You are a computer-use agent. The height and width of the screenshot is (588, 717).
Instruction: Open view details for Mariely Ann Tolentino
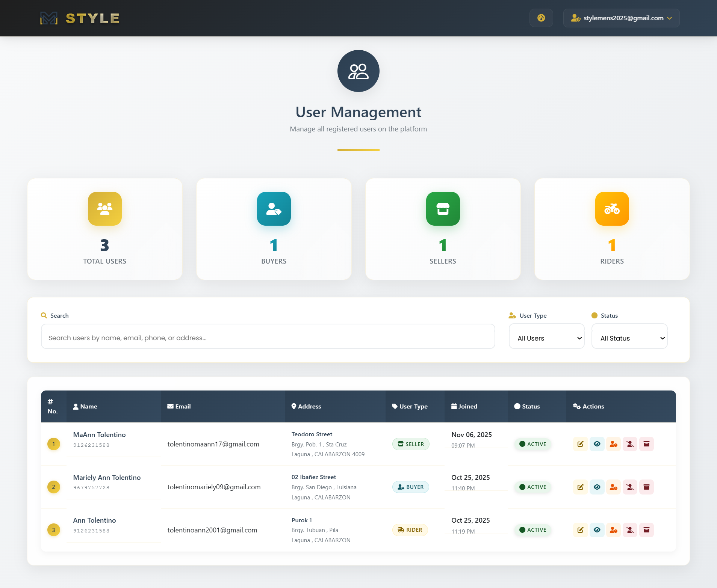pyautogui.click(x=597, y=487)
